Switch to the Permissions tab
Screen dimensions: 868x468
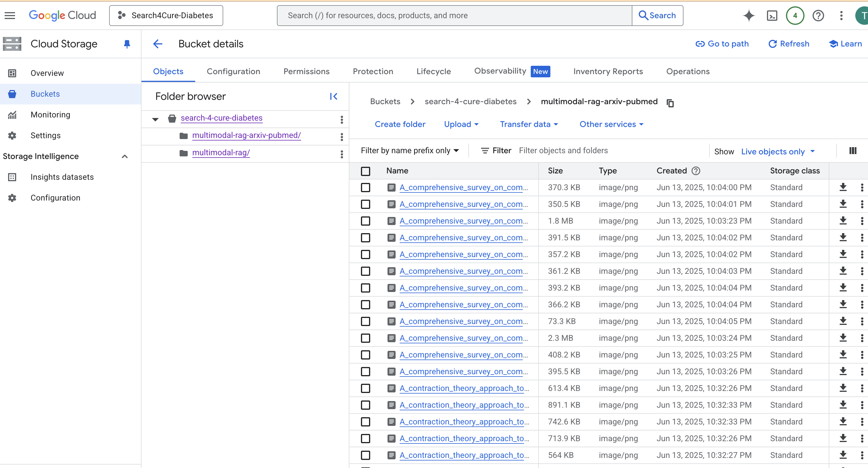pyautogui.click(x=306, y=71)
